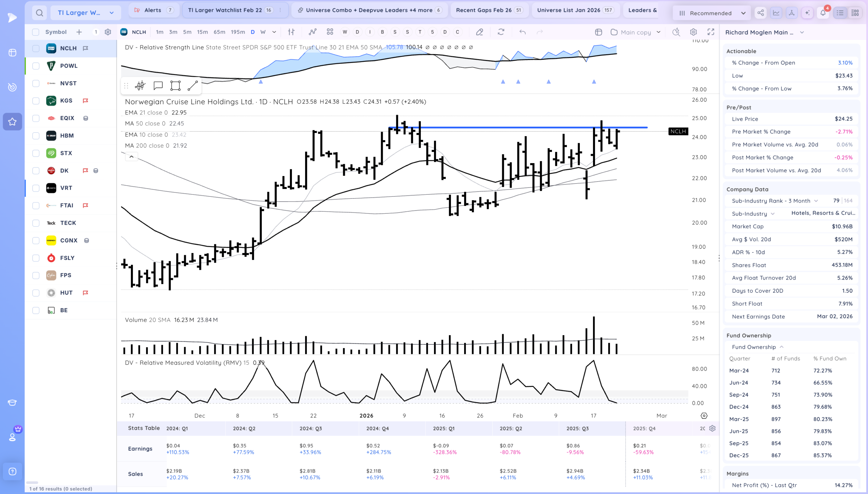
Task: Open the Alerts list
Action: (154, 10)
